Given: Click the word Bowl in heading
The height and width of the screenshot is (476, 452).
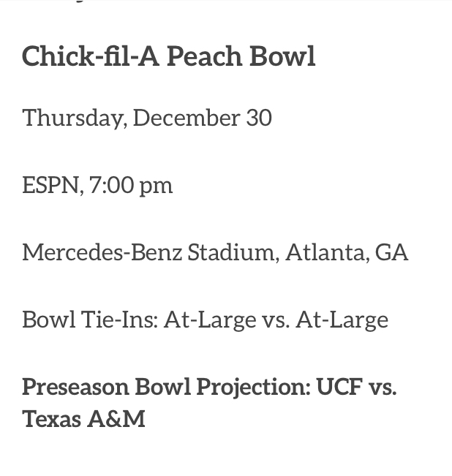Looking at the screenshot, I should click(282, 56).
